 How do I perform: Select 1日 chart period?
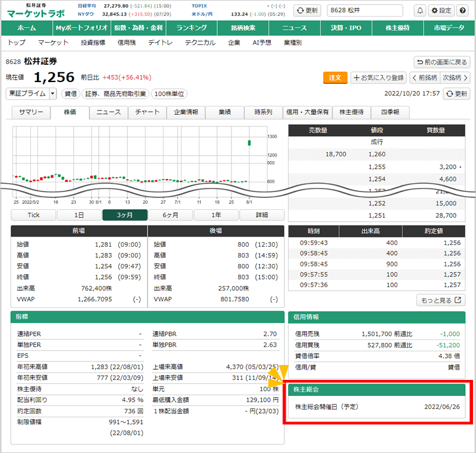(x=79, y=215)
